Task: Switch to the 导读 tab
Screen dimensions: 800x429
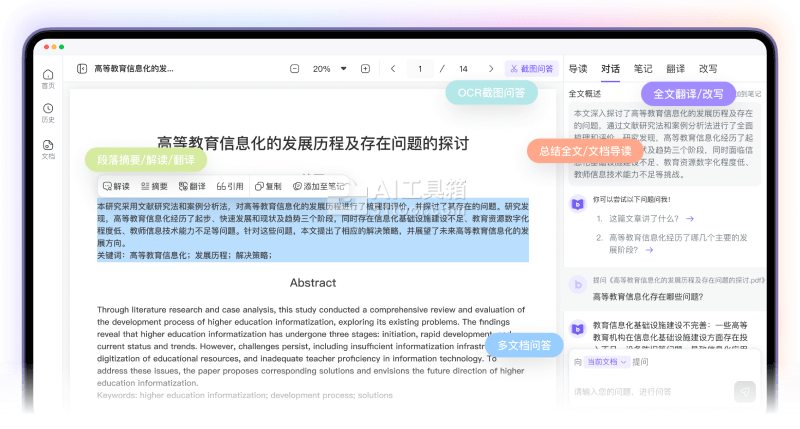Action: (x=578, y=69)
